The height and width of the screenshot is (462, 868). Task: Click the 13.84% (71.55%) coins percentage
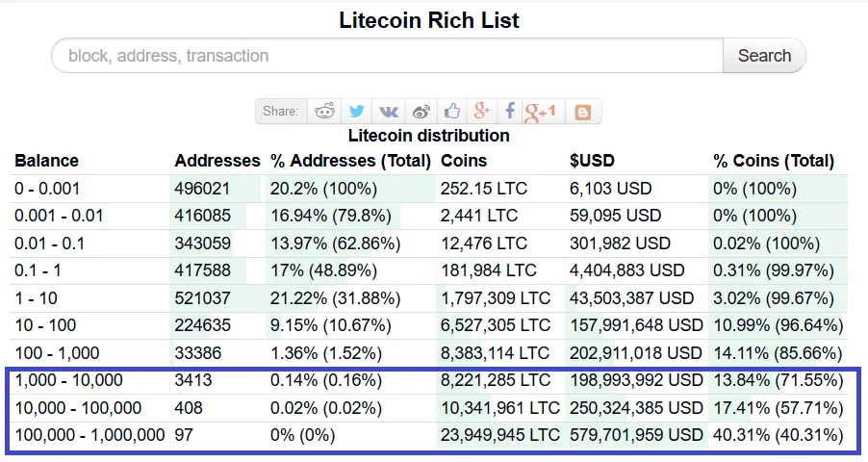tap(779, 380)
